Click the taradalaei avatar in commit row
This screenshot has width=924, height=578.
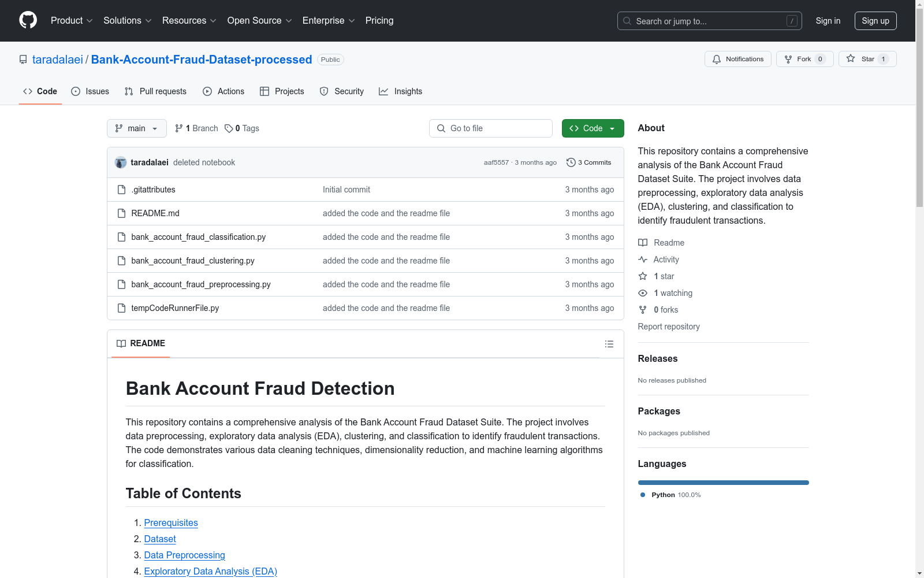coord(121,162)
